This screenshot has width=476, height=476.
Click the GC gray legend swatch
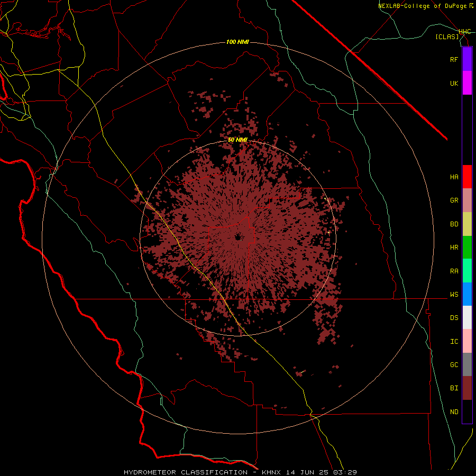tap(467, 364)
